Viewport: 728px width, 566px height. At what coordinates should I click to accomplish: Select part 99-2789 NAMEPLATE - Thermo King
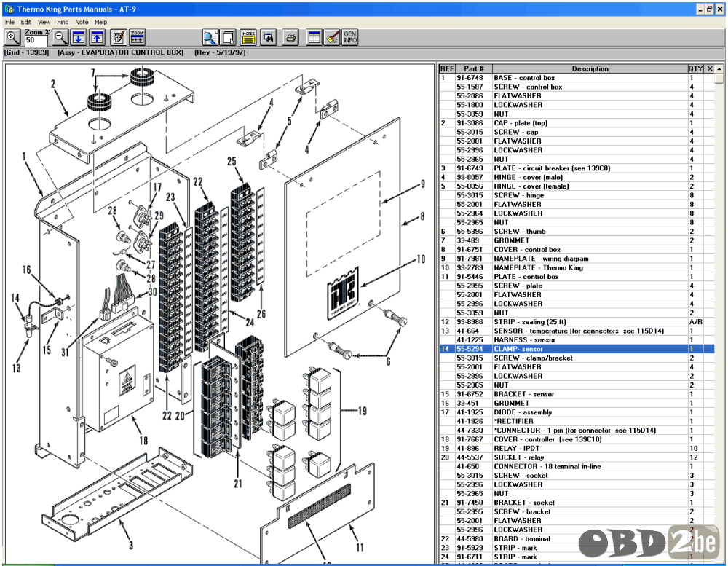[x=577, y=267]
